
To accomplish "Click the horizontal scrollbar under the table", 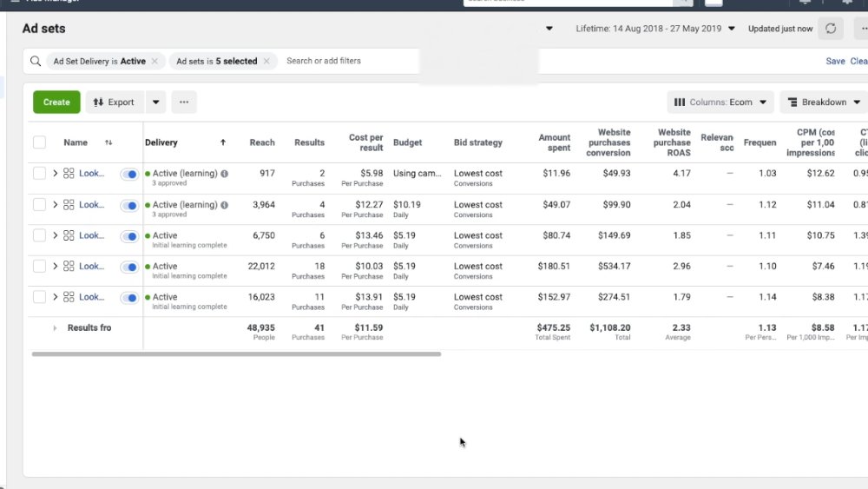I will (x=236, y=354).
